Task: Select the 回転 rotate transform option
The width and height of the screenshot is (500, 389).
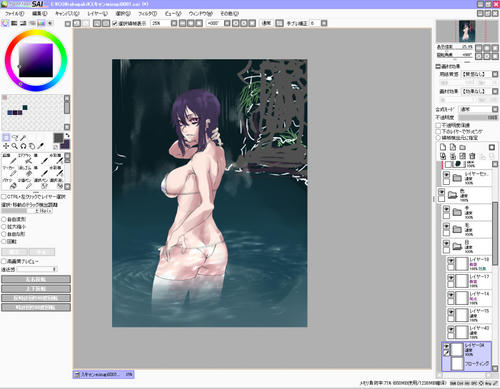Action: (x=4, y=241)
